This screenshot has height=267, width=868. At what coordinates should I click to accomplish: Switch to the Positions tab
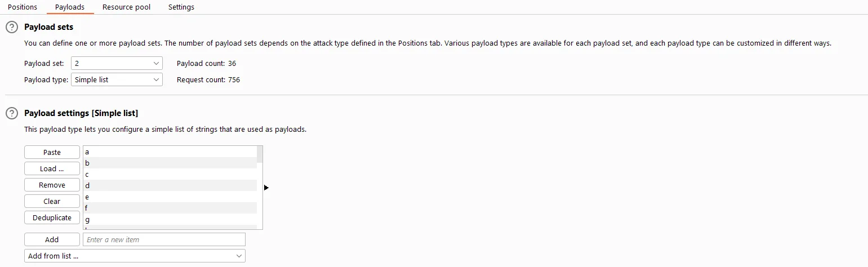[x=23, y=7]
